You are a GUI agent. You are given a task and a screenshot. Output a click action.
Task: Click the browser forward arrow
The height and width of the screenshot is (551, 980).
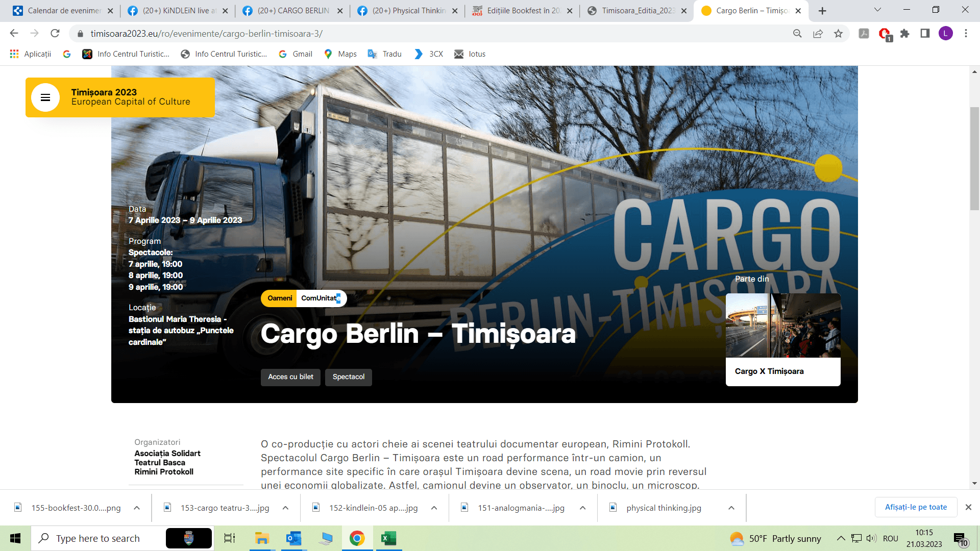[x=34, y=34]
